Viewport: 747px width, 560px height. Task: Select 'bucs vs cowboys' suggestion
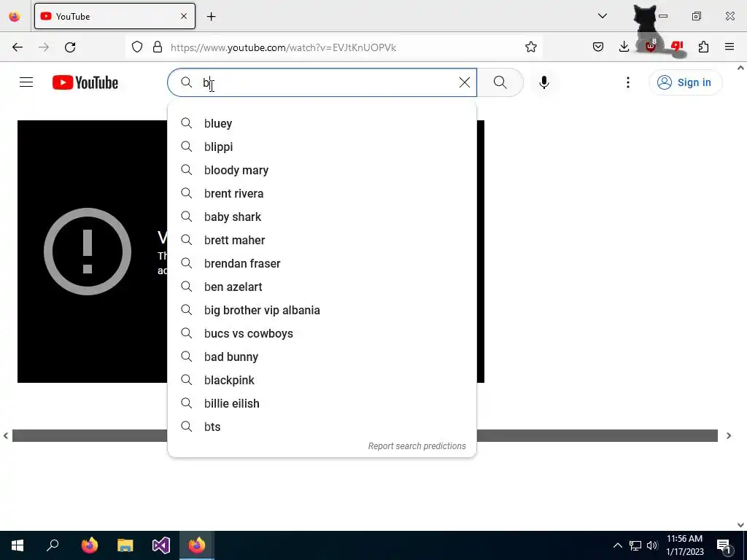tap(322, 333)
